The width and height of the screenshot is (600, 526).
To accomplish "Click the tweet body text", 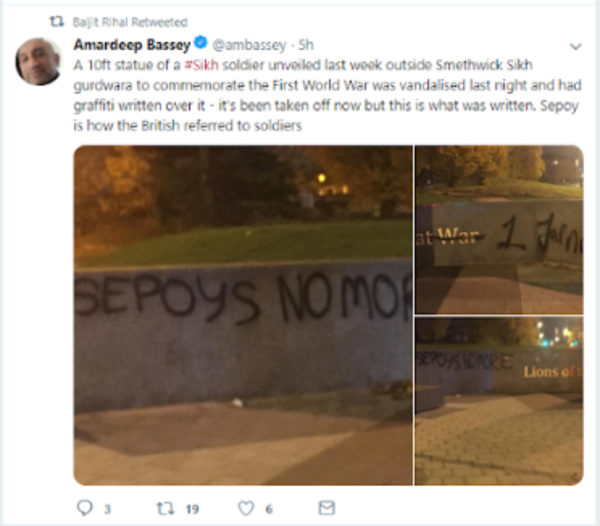I will (x=328, y=95).
